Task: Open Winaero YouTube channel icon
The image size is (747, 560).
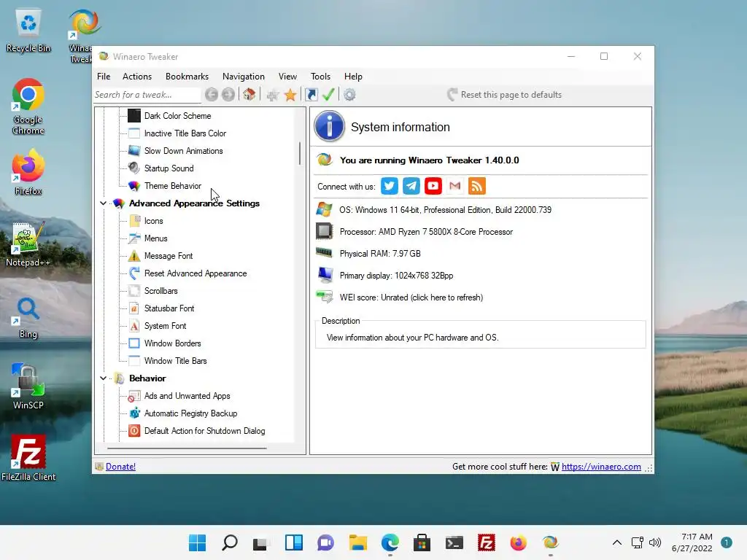Action: (x=433, y=186)
